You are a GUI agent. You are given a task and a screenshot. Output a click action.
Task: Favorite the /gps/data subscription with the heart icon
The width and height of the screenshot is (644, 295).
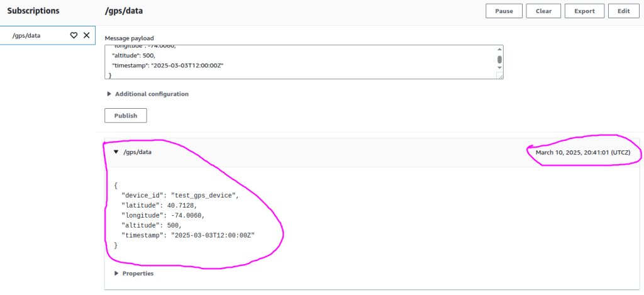(74, 36)
